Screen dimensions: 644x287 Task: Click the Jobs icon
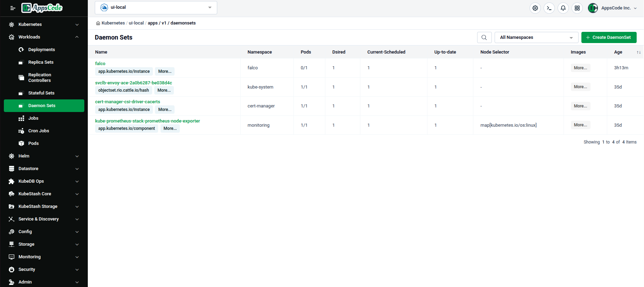tap(21, 118)
